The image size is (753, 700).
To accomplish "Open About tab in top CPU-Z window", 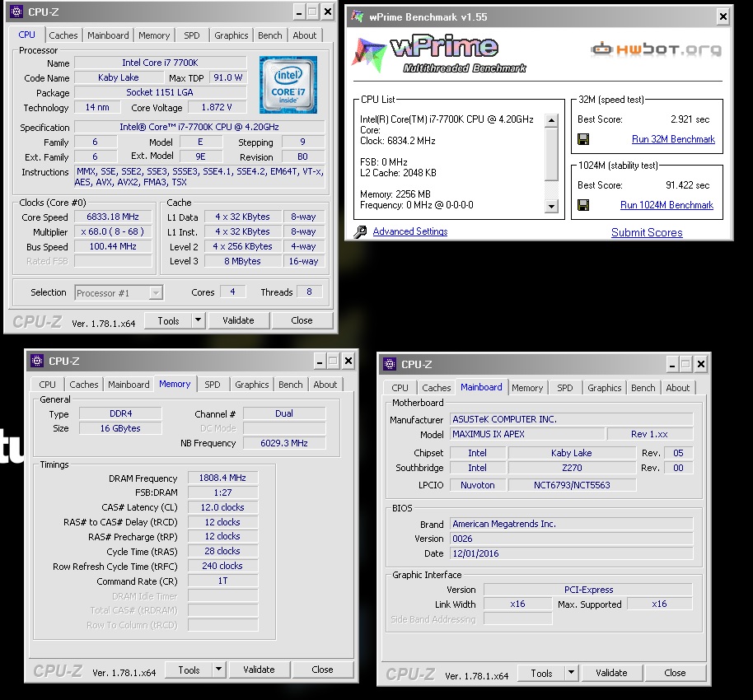I will click(305, 35).
